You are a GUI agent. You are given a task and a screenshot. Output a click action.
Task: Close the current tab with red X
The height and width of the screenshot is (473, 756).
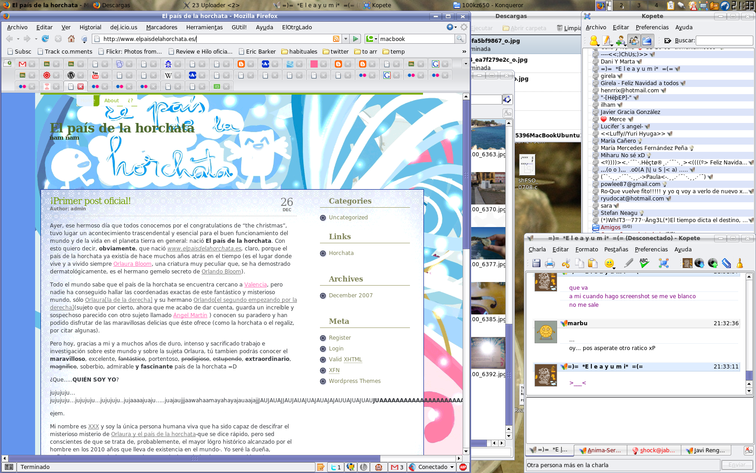81,87
